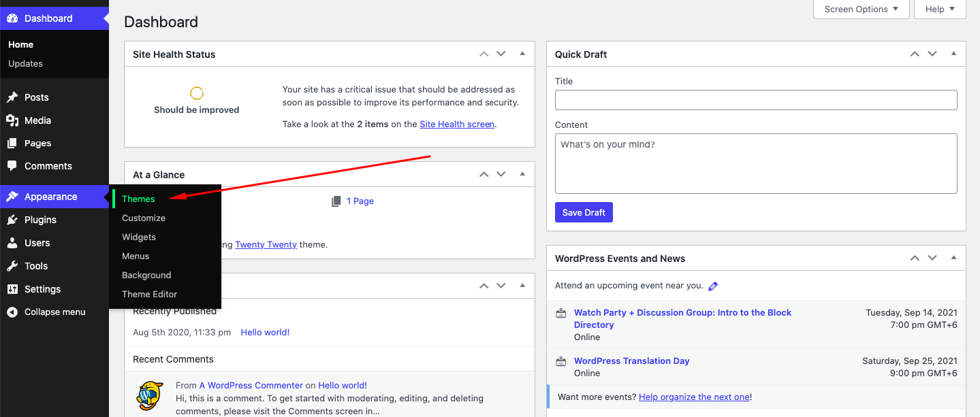980x417 pixels.
Task: Go to Updates under Dashboard
Action: click(25, 63)
